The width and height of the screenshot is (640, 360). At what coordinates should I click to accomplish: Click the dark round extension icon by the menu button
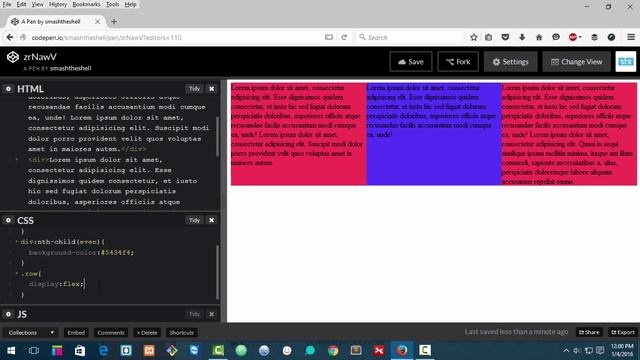pyautogui.click(x=611, y=37)
